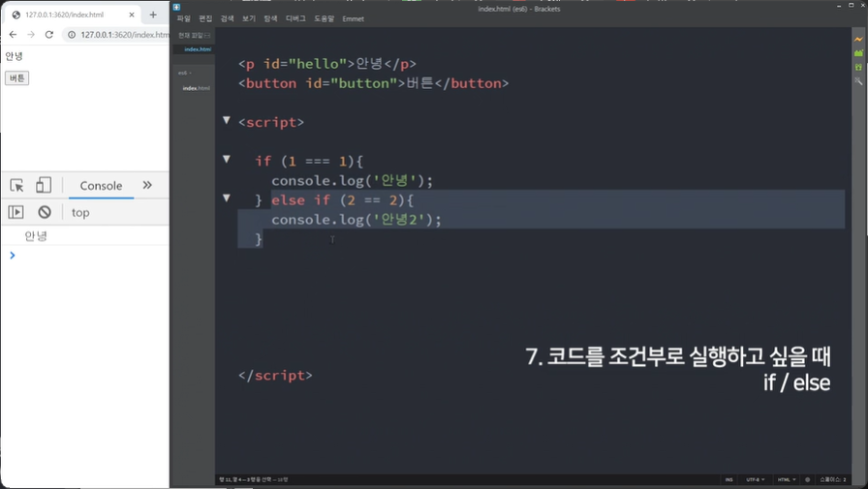868x489 pixels.
Task: Close the 127.0.0.1:3620 browser tab
Action: click(132, 15)
